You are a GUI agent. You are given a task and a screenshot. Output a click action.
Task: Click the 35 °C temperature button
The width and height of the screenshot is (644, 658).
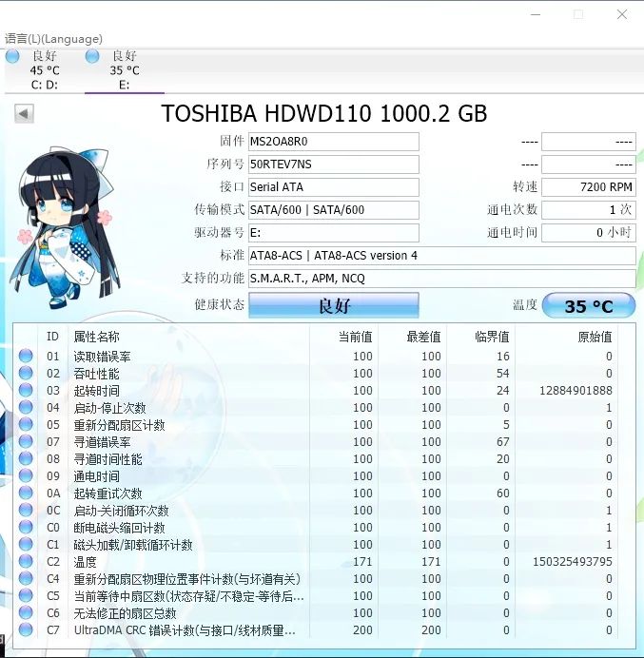coord(589,305)
